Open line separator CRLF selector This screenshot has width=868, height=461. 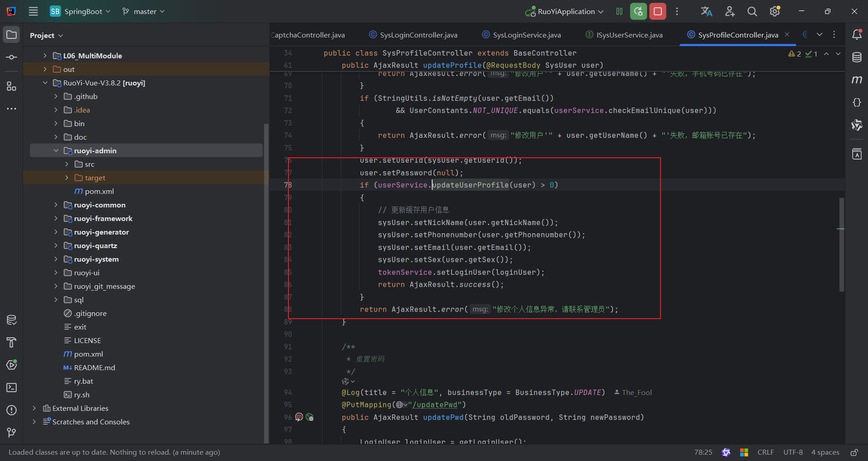765,452
